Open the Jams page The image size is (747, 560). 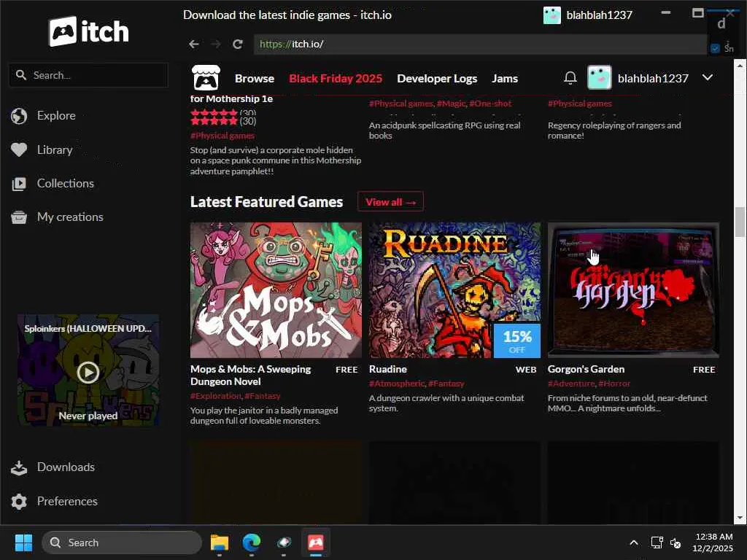tap(505, 79)
